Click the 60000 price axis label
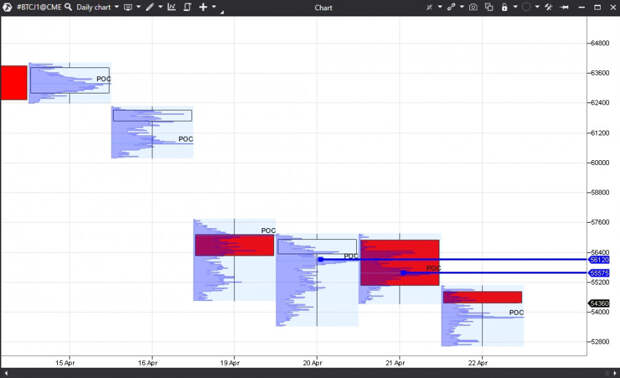The height and width of the screenshot is (378, 620). tap(600, 163)
